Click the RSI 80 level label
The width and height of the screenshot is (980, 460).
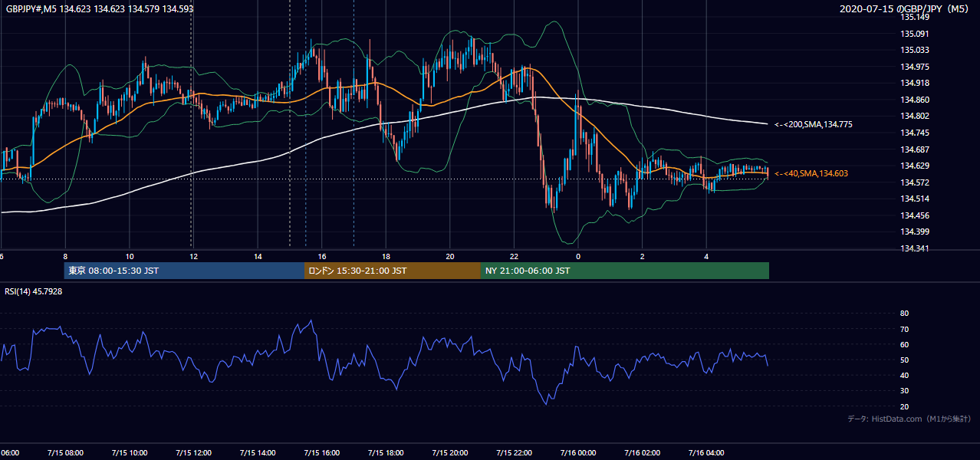click(904, 314)
